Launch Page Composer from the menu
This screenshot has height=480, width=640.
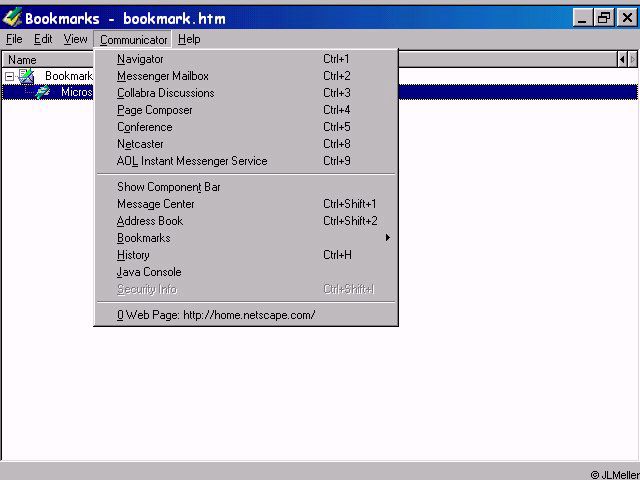[246, 110]
